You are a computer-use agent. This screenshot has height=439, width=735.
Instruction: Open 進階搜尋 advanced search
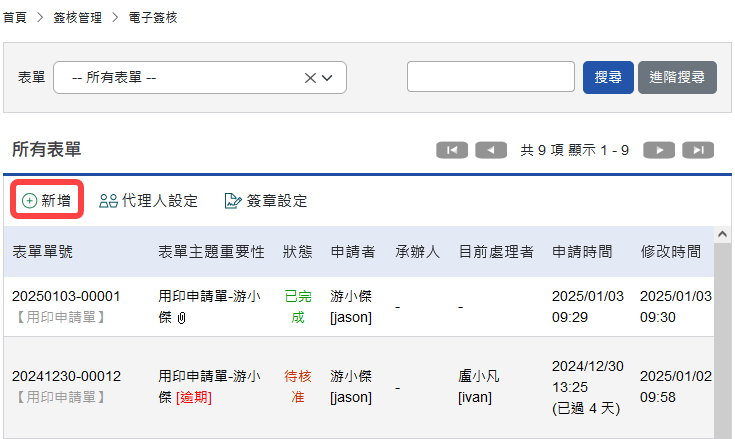(x=677, y=77)
